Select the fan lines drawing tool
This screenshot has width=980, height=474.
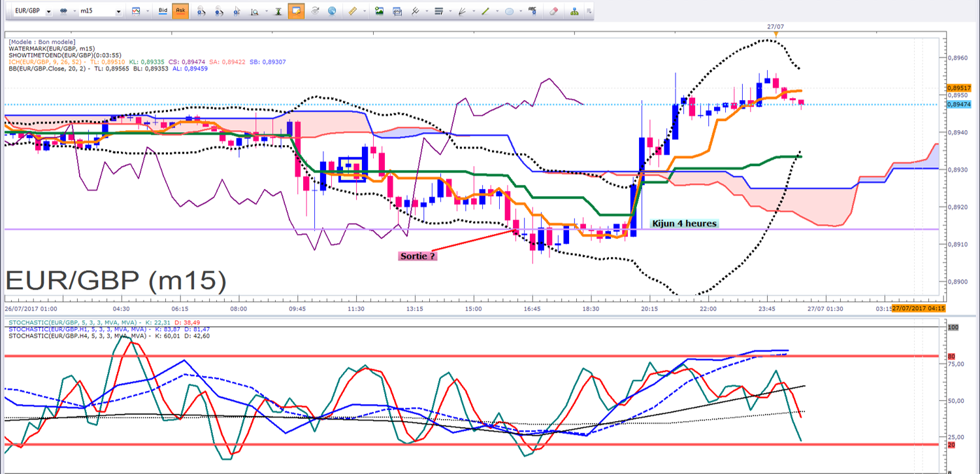click(x=462, y=11)
